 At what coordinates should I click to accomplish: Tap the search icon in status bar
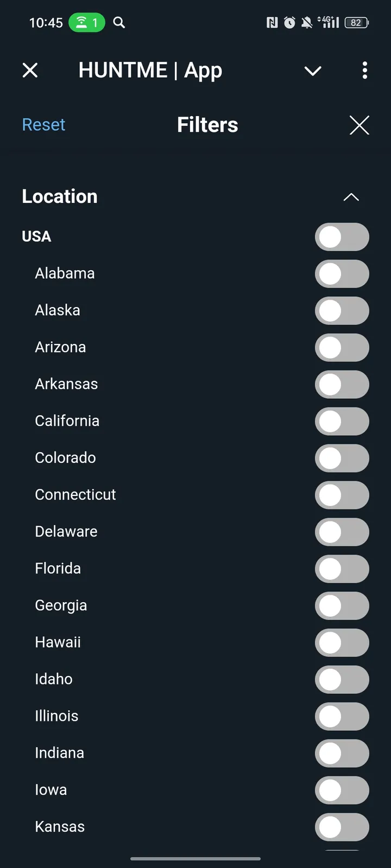119,22
